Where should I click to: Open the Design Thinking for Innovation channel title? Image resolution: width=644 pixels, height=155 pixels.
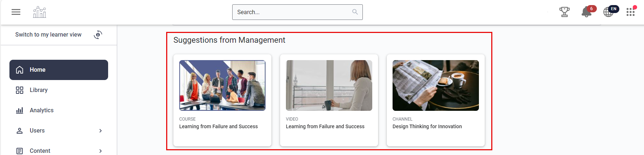coord(427,126)
